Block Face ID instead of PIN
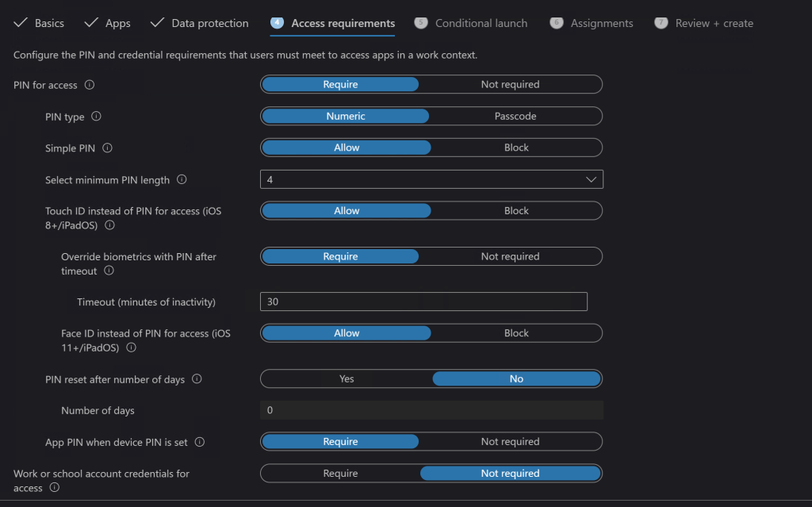Image resolution: width=812 pixels, height=507 pixels. (x=516, y=333)
